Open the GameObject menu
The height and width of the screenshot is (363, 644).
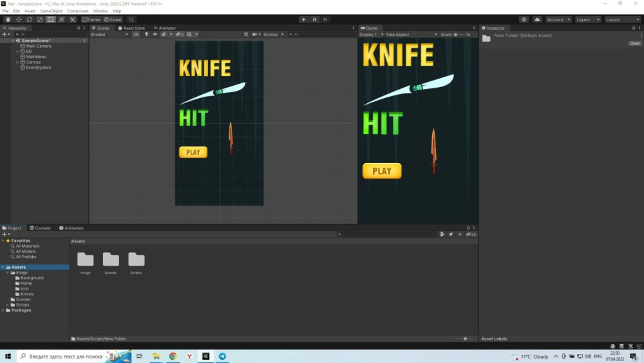click(x=51, y=11)
